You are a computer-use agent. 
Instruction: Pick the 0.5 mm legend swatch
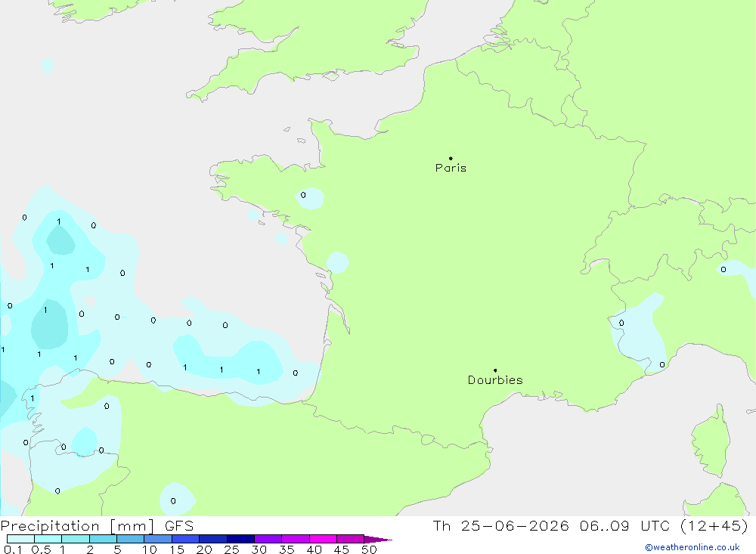[x=48, y=539]
